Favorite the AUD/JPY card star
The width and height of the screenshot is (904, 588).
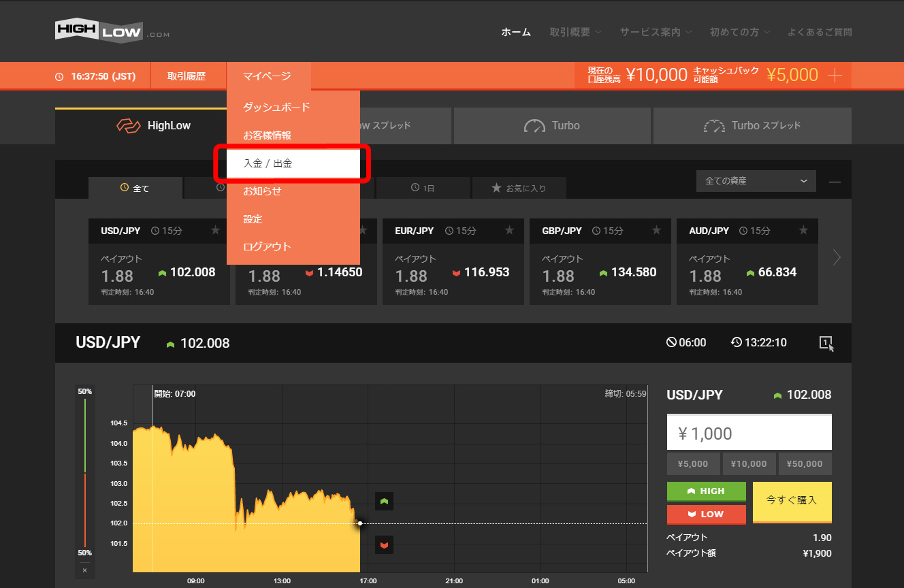pyautogui.click(x=804, y=231)
